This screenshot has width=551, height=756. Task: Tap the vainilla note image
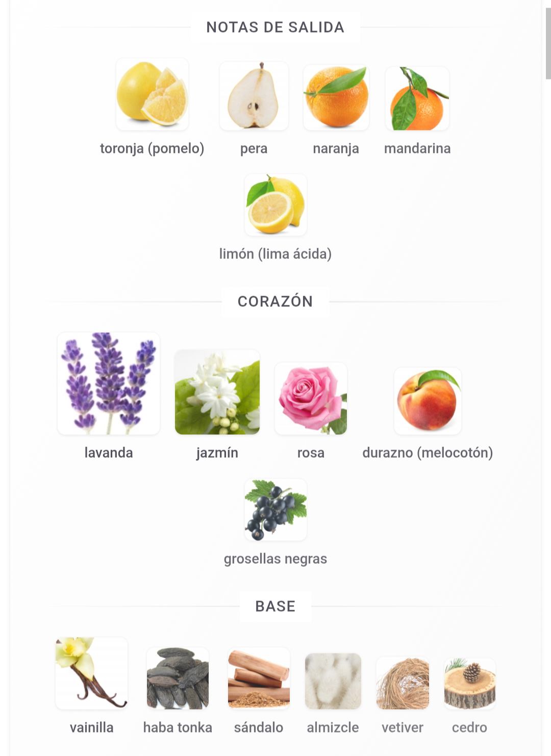point(92,673)
